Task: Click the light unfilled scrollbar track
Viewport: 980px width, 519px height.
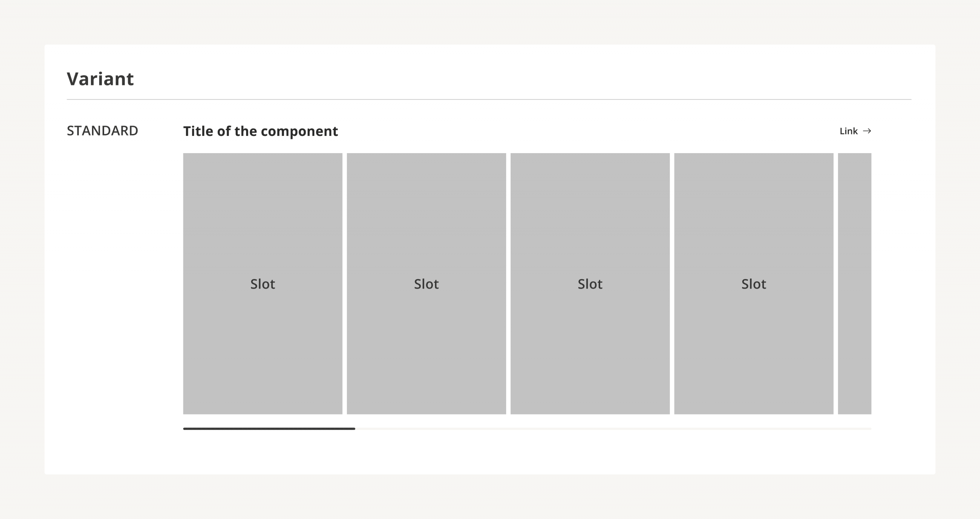Action: tap(612, 429)
